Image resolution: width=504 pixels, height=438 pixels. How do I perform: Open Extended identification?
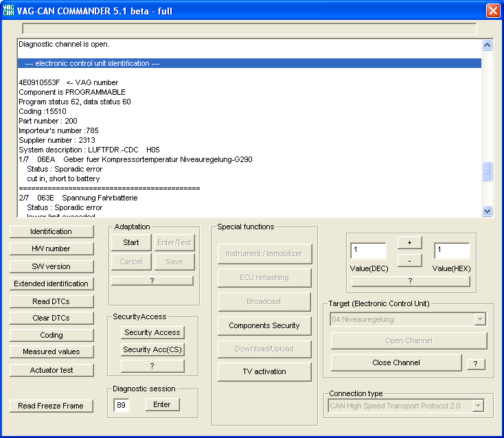51,284
